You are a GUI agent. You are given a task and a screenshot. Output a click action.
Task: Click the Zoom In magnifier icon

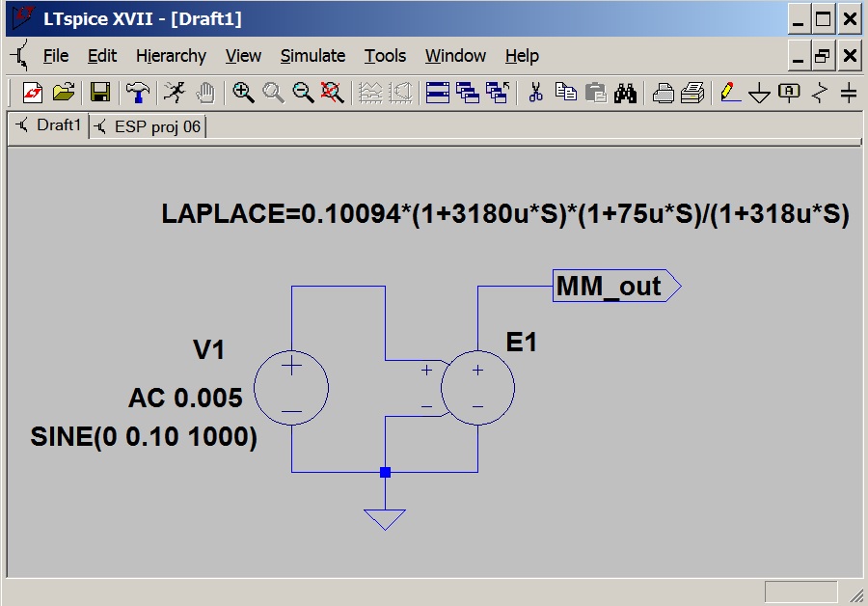[x=243, y=93]
